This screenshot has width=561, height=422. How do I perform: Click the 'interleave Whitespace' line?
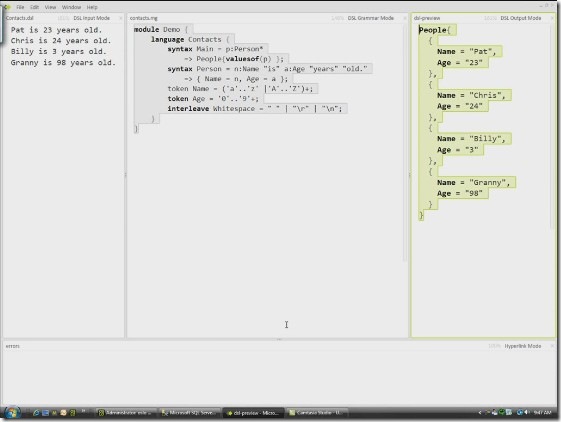pos(255,108)
